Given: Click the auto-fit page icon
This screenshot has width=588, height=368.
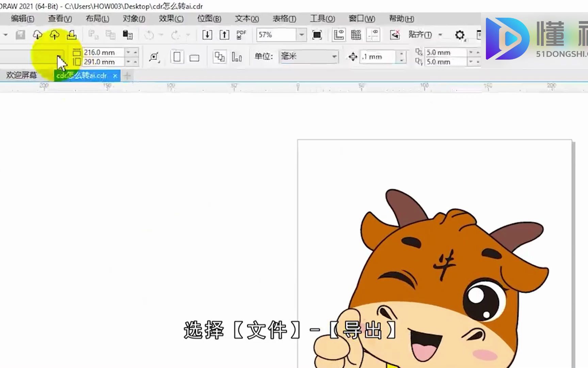Looking at the screenshot, I should pyautogui.click(x=154, y=57).
